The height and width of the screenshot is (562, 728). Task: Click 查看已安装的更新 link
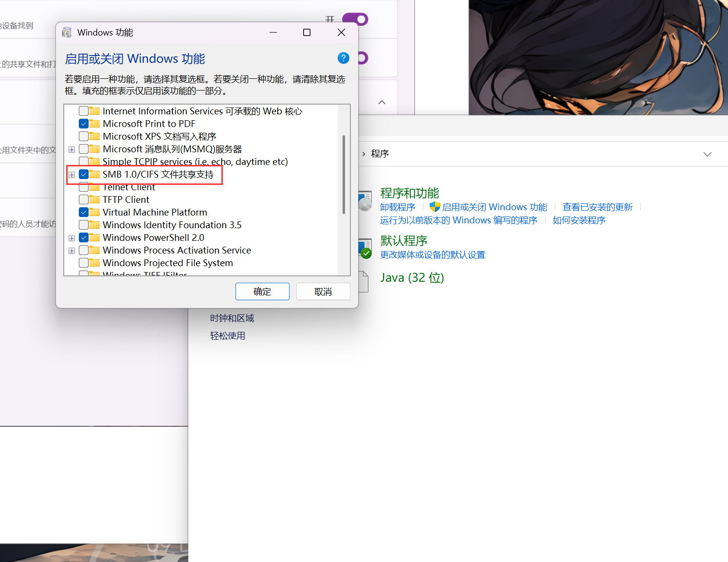[x=598, y=207]
